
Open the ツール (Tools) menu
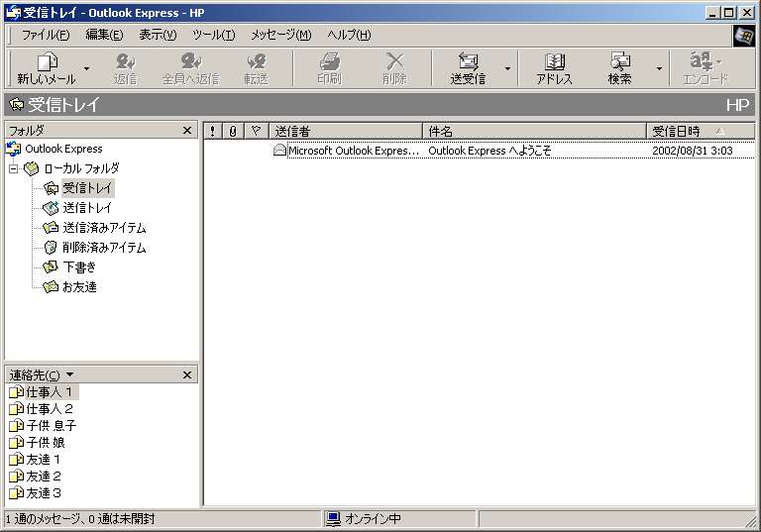pyautogui.click(x=213, y=35)
